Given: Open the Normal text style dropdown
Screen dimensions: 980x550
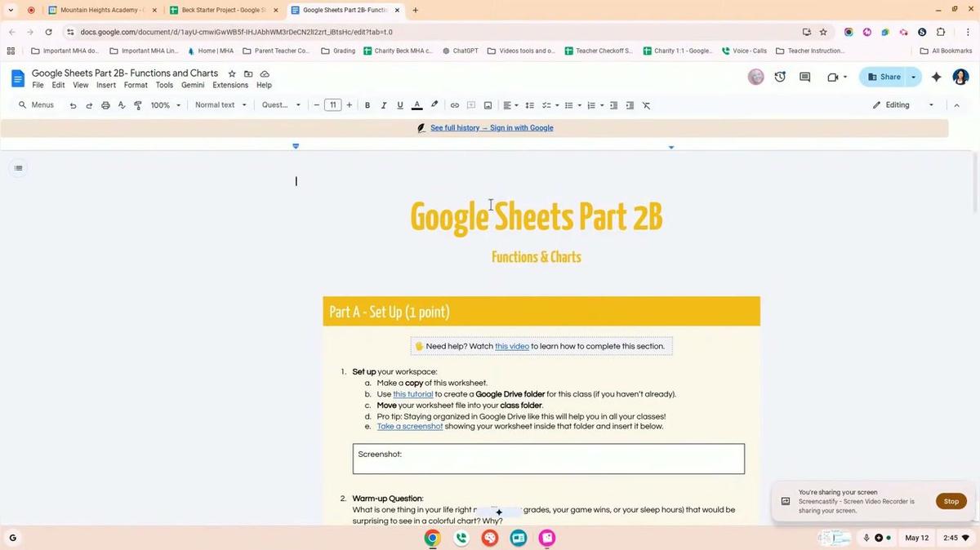Looking at the screenshot, I should click(x=220, y=105).
